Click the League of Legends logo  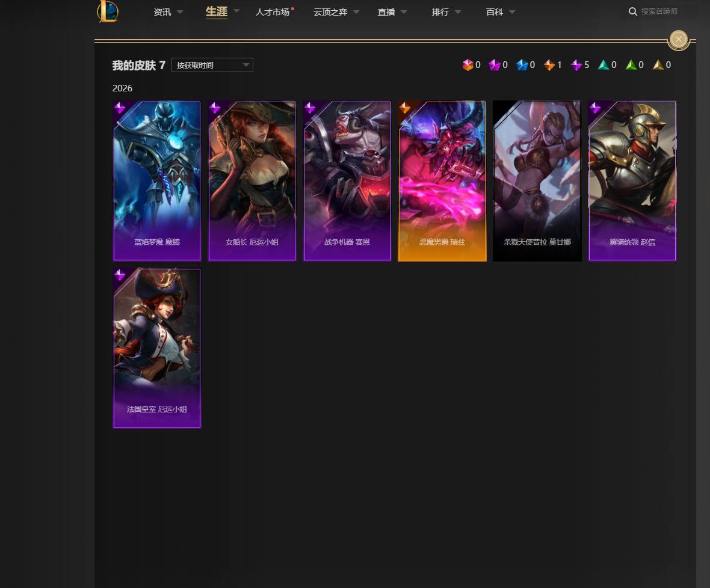coord(108,11)
